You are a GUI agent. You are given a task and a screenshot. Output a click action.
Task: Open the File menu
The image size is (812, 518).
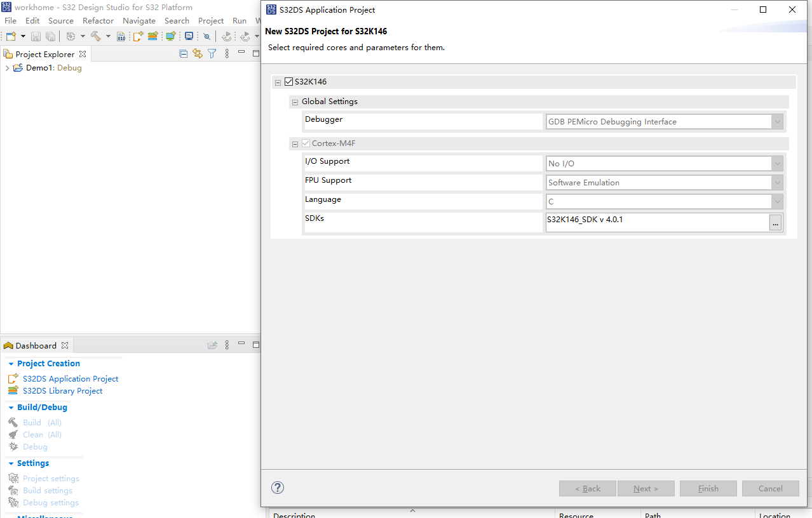tap(10, 20)
